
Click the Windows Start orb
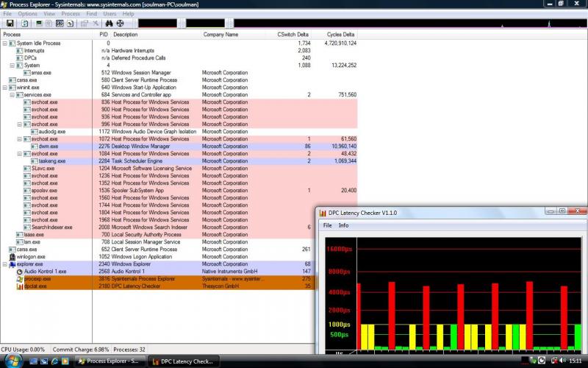pos(12,361)
